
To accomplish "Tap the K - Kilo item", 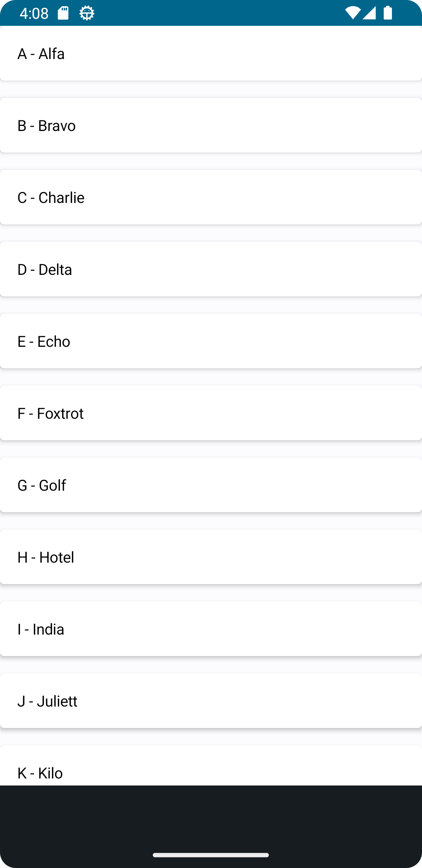I will click(x=211, y=766).
